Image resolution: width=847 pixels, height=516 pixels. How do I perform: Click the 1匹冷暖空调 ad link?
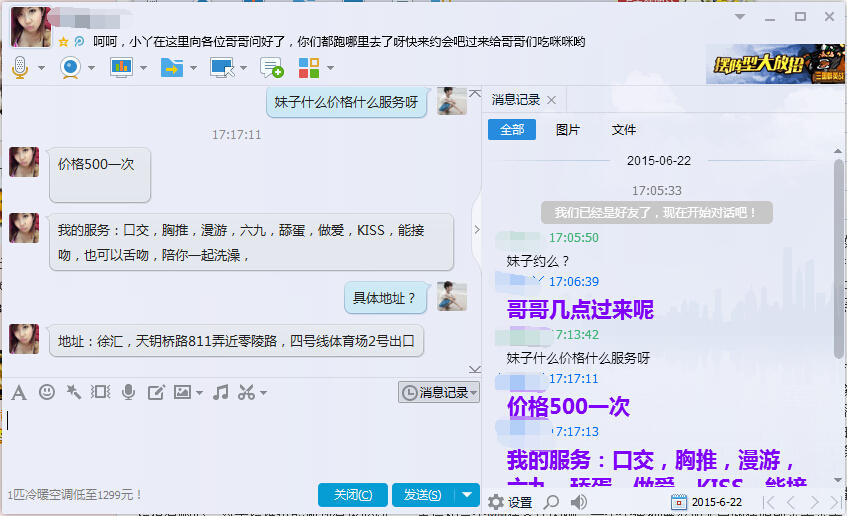click(75, 495)
